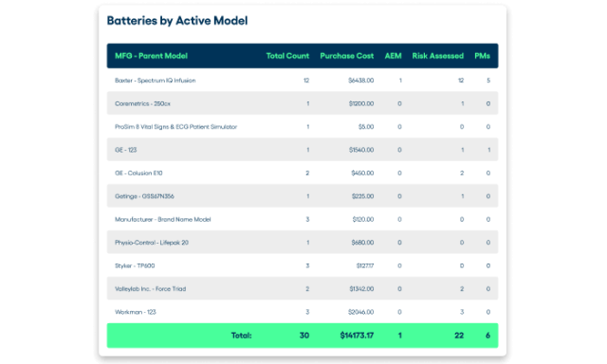Click the footer PMs total 6
This screenshot has height=364, width=607.
(487, 336)
